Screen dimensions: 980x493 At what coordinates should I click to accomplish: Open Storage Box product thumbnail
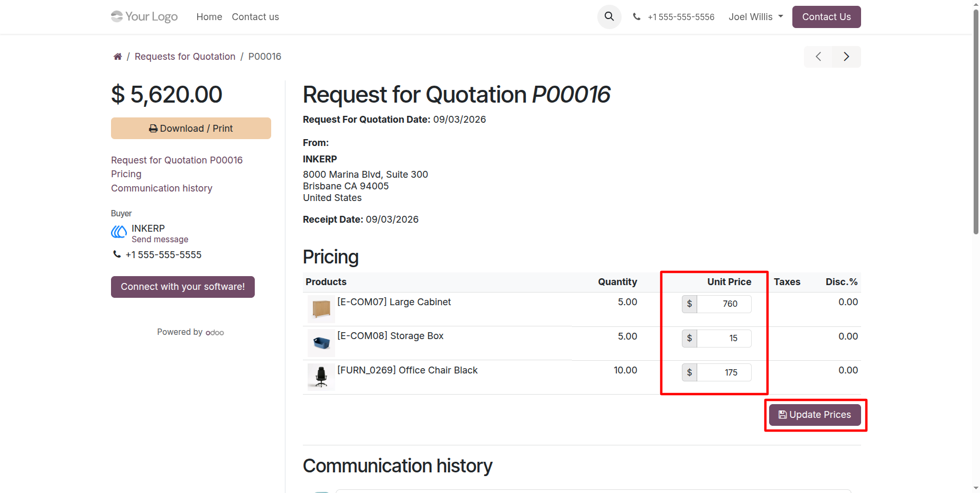[x=321, y=343]
